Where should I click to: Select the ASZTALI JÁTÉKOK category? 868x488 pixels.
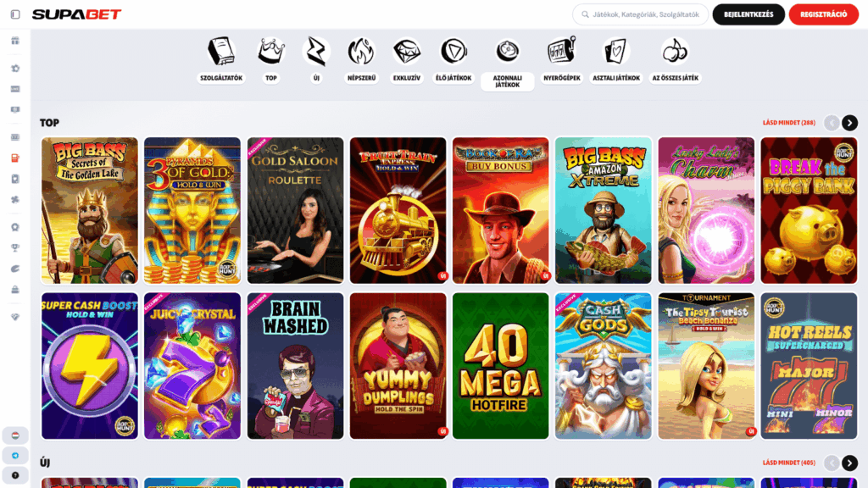tap(616, 60)
